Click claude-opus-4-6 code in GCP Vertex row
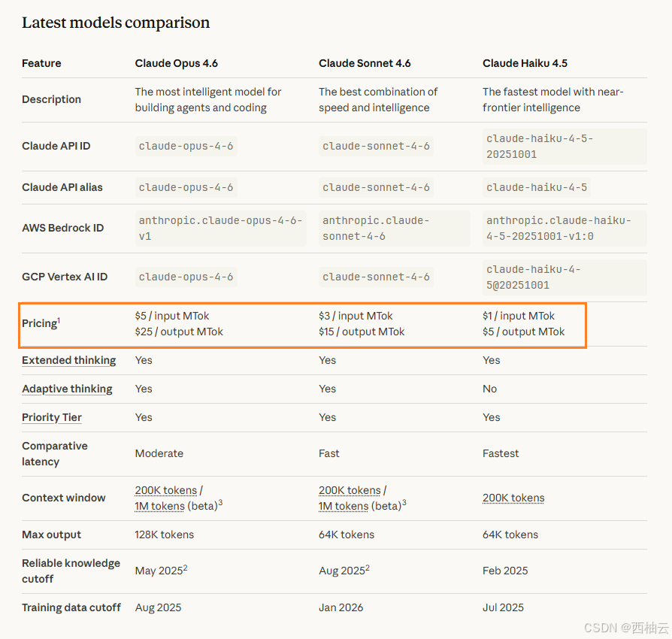672x639 pixels. click(x=186, y=277)
